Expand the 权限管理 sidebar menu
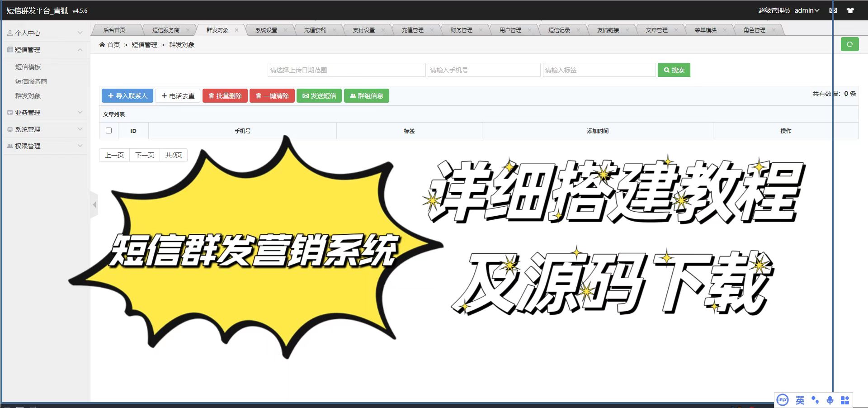Image resolution: width=868 pixels, height=408 pixels. point(45,146)
